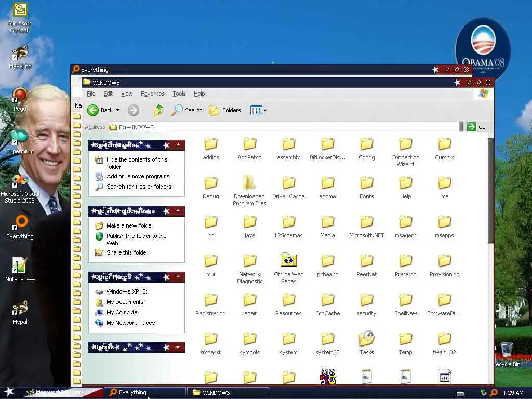Switch to Everything taskbar button
532x399 pixels.
pyautogui.click(x=144, y=393)
